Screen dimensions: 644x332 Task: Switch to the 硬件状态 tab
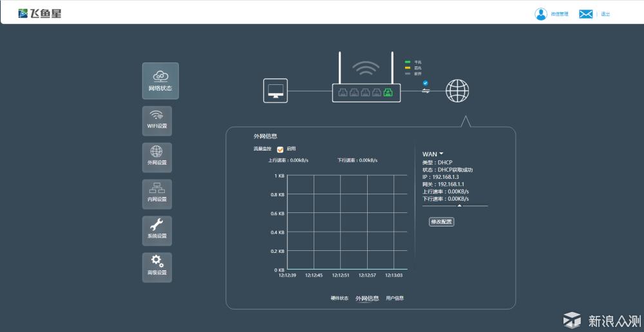tap(339, 299)
